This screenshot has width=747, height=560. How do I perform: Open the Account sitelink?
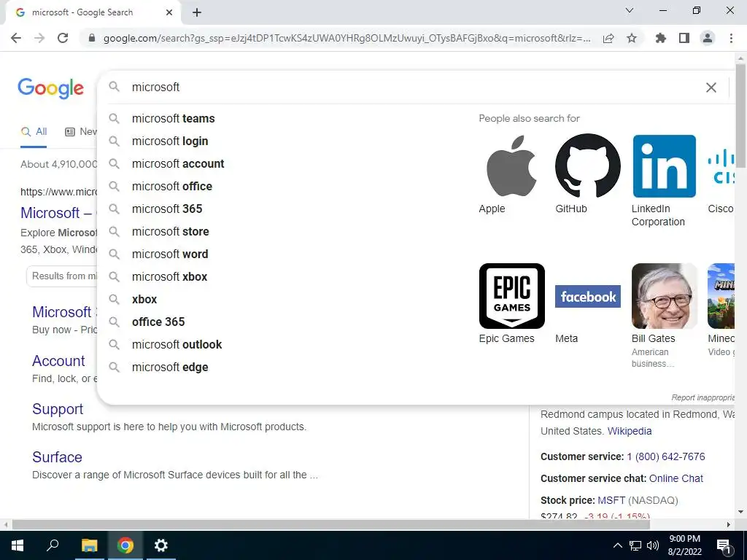(x=58, y=361)
